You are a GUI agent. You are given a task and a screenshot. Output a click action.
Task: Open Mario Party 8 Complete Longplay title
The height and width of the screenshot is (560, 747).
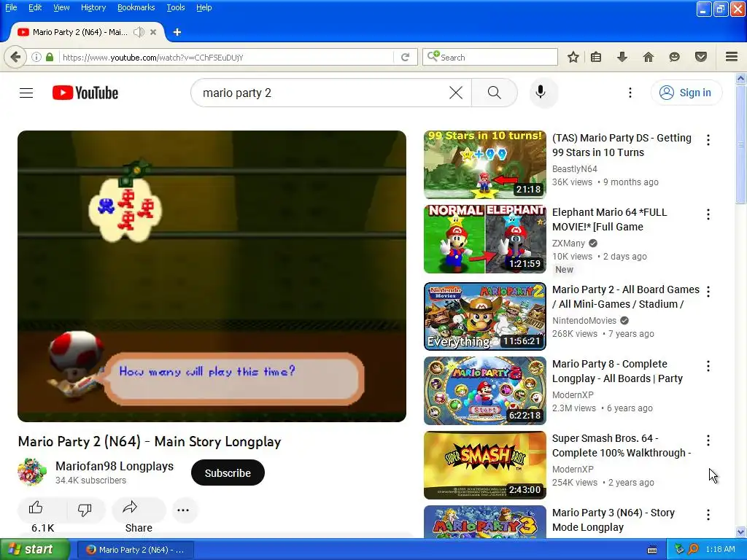click(x=617, y=371)
